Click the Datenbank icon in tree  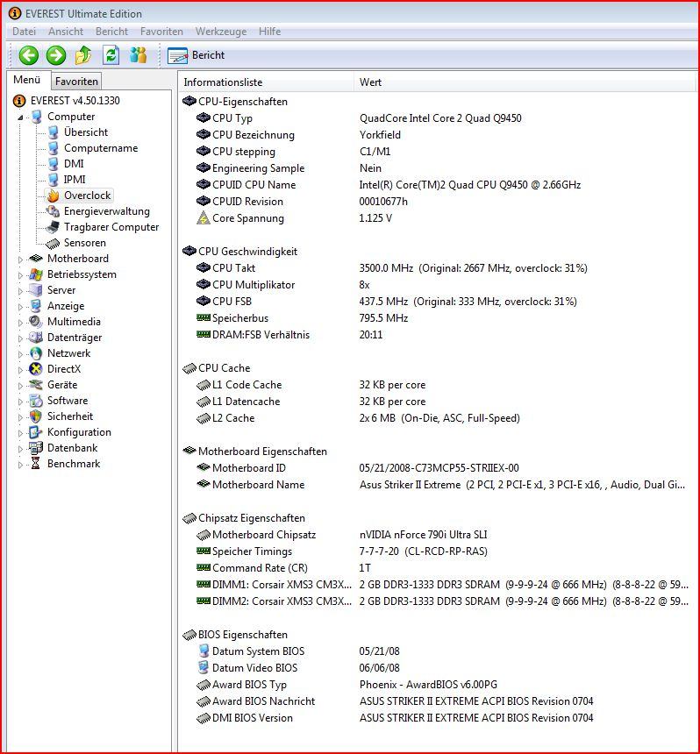pyautogui.click(x=36, y=448)
